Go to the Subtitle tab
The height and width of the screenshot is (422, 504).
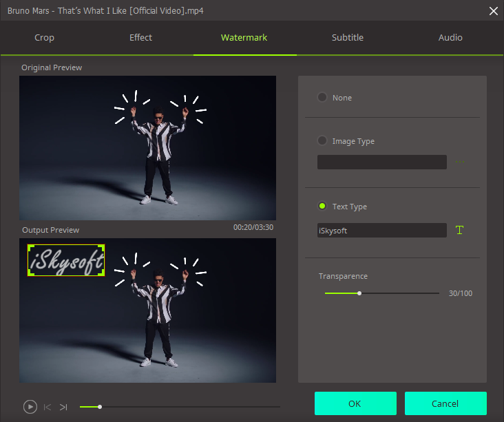pos(347,38)
